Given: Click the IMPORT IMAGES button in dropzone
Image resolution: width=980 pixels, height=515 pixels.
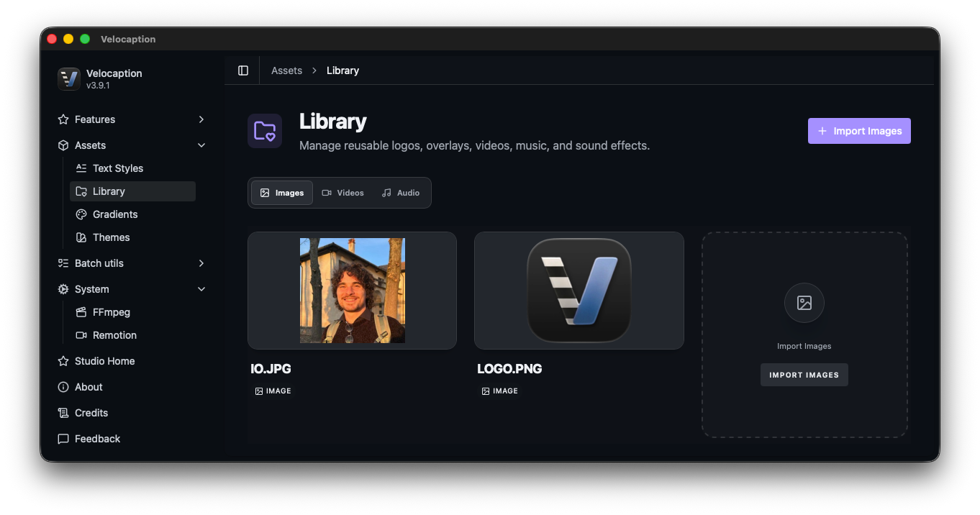Looking at the screenshot, I should [804, 375].
